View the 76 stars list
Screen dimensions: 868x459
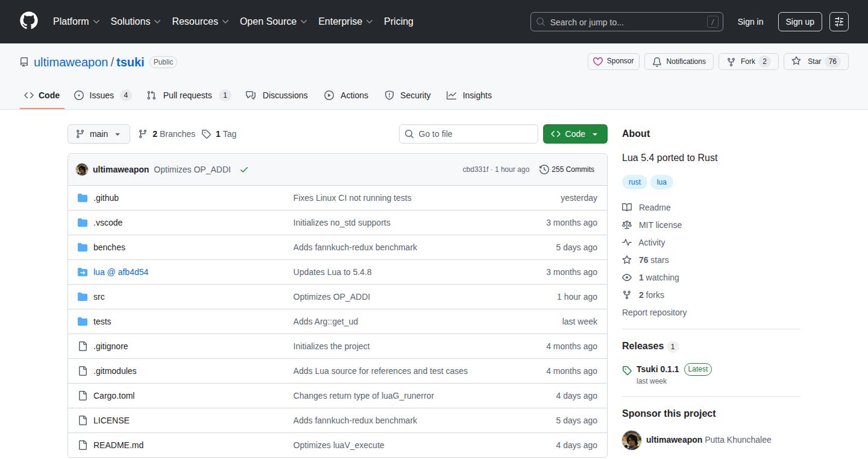pos(646,260)
